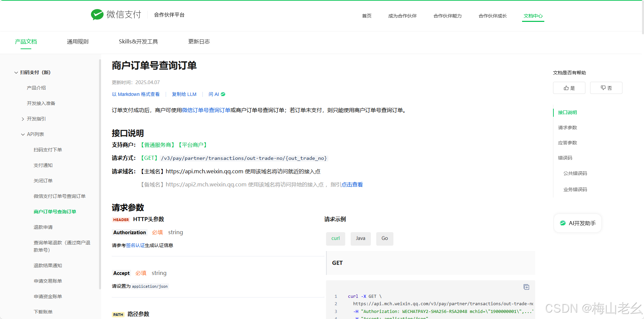644x319 pixels.
Task: Select the Go example tab
Action: [x=385, y=239]
